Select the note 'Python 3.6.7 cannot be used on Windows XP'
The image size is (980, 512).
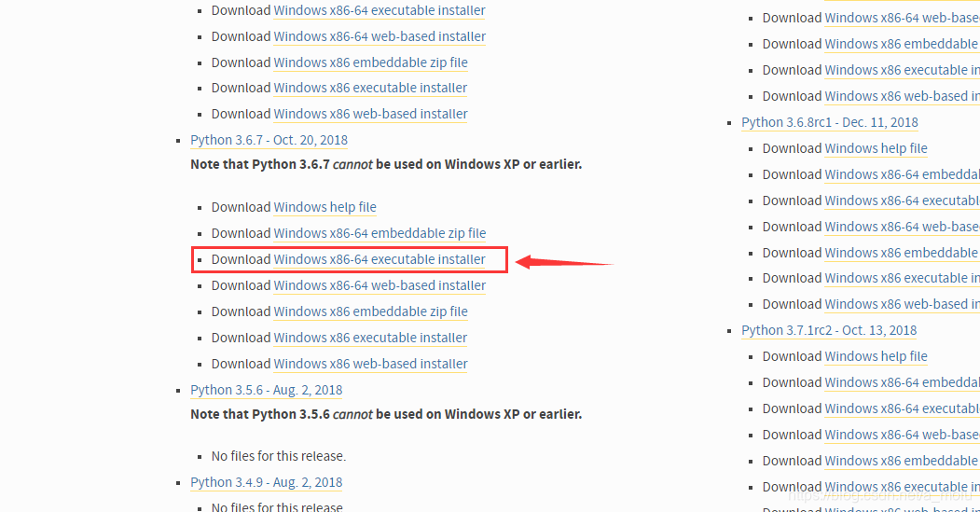(x=386, y=164)
